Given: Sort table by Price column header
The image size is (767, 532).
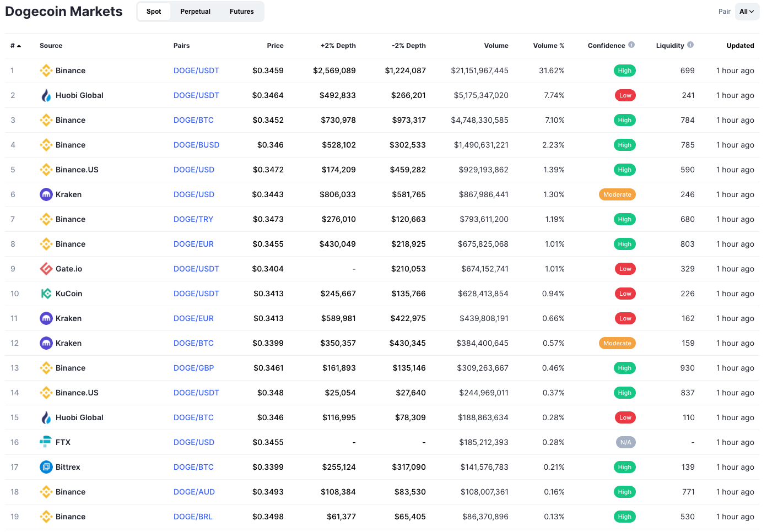Looking at the screenshot, I should 276,46.
